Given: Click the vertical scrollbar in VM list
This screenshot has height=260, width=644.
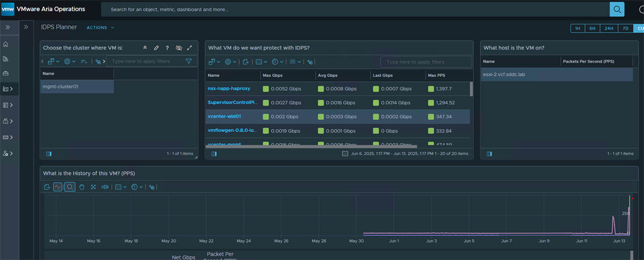Looking at the screenshot, I should [x=471, y=89].
